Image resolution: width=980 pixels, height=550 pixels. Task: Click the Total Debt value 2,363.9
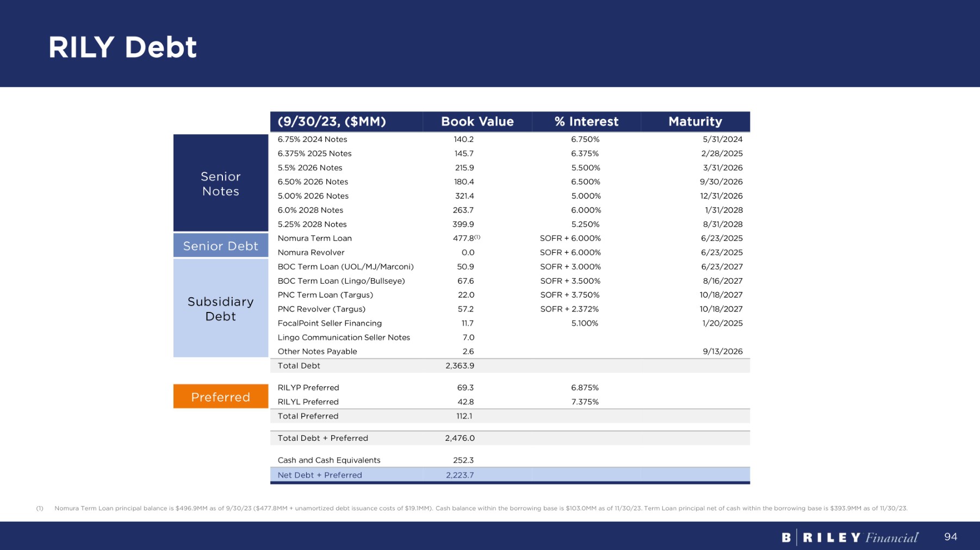pos(460,366)
